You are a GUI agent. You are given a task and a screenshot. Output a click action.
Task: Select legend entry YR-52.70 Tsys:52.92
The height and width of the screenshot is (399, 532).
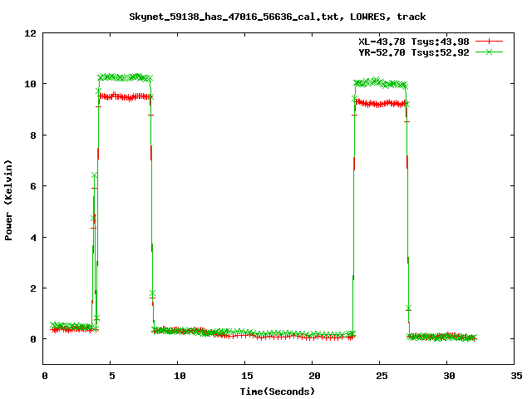tap(414, 52)
